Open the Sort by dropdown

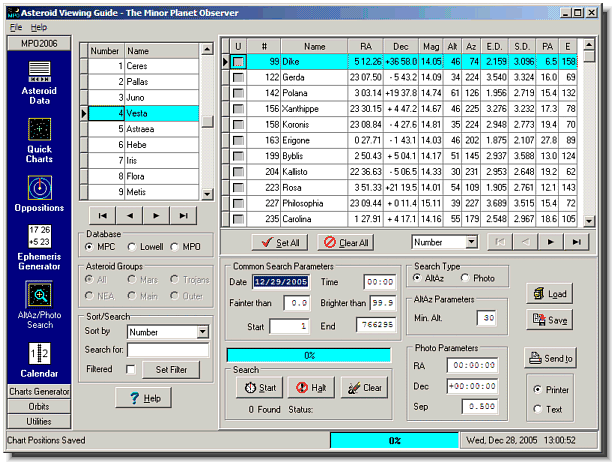[202, 332]
